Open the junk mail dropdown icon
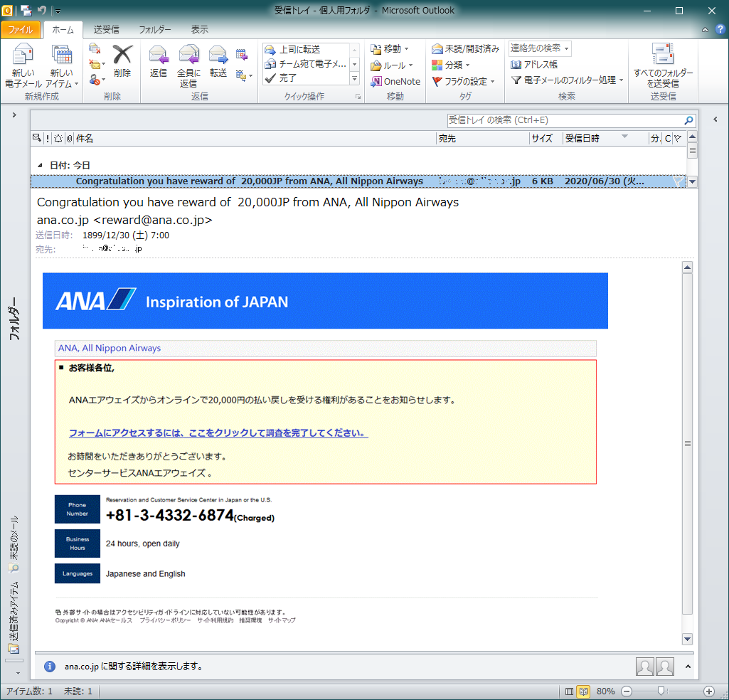Image resolution: width=729 pixels, height=700 pixels. [97, 80]
